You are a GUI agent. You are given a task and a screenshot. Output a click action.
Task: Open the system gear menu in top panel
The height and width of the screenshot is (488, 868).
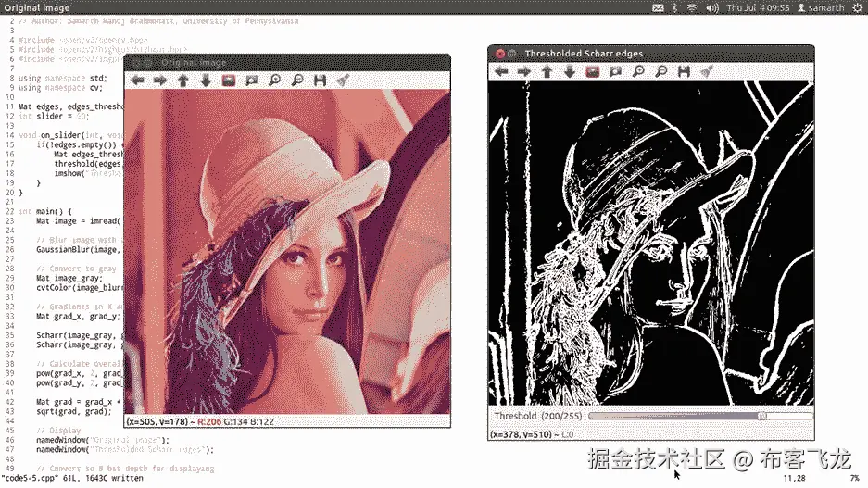pyautogui.click(x=858, y=7)
